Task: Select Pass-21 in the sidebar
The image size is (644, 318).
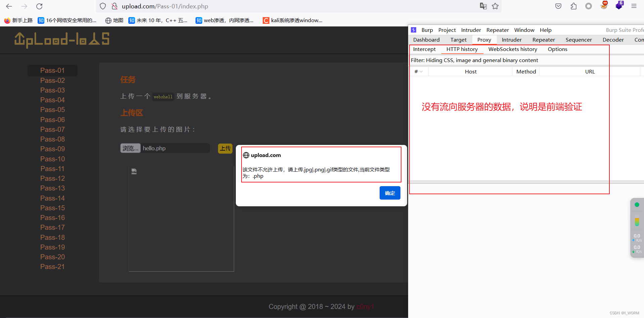Action: [52, 267]
